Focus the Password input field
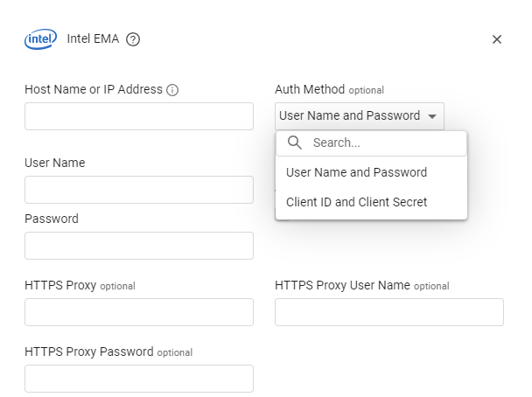Image resolution: width=532 pixels, height=397 pixels. (x=139, y=246)
